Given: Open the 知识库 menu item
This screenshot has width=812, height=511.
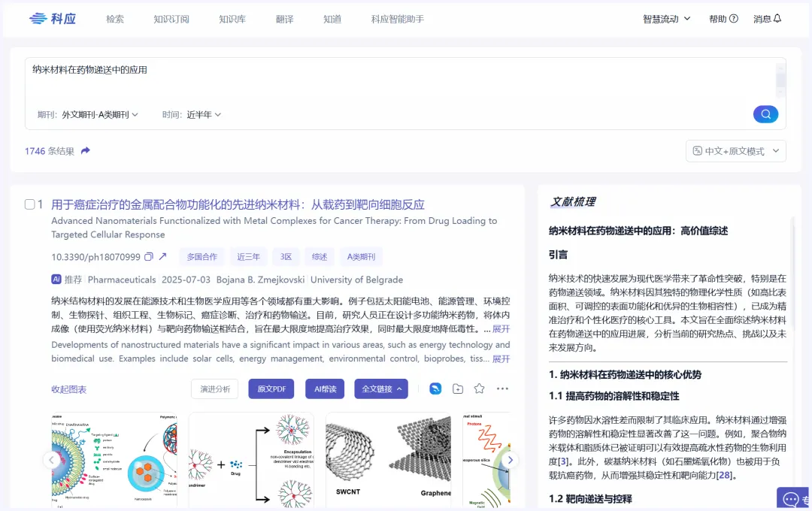Looking at the screenshot, I should click(232, 19).
